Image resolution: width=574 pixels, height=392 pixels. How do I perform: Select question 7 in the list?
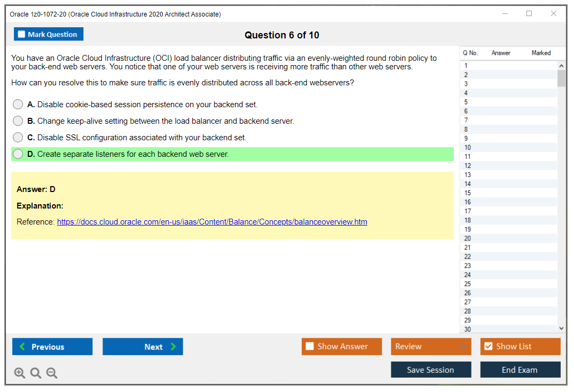click(x=508, y=121)
